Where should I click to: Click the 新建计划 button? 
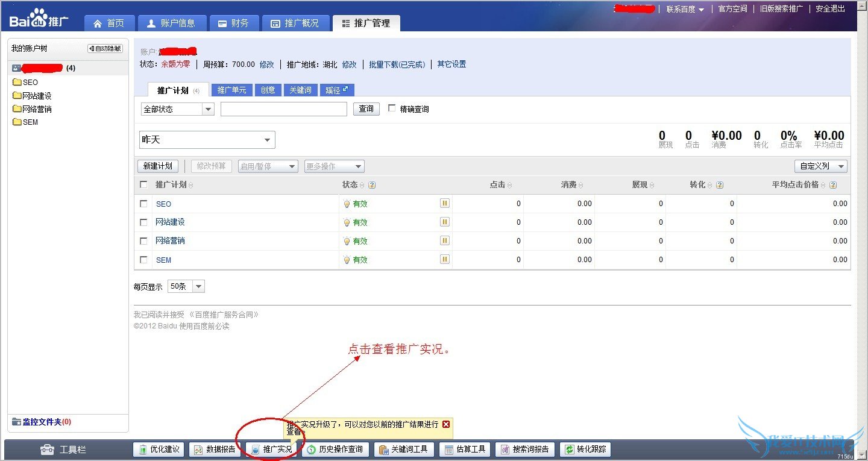click(x=158, y=166)
